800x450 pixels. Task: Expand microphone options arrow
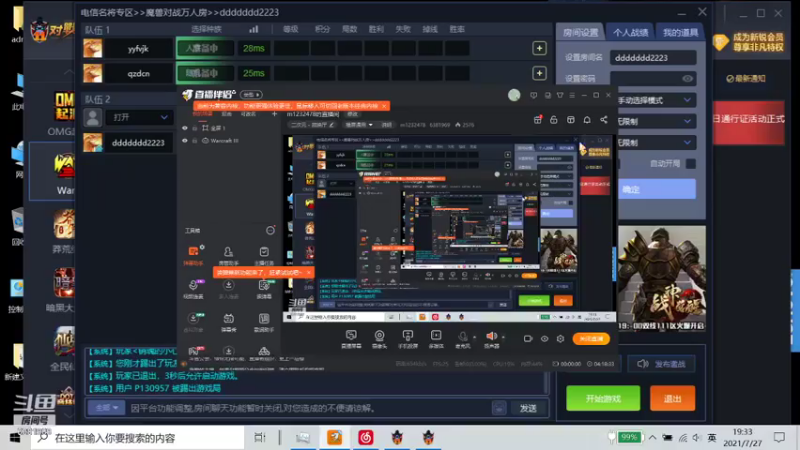click(474, 337)
